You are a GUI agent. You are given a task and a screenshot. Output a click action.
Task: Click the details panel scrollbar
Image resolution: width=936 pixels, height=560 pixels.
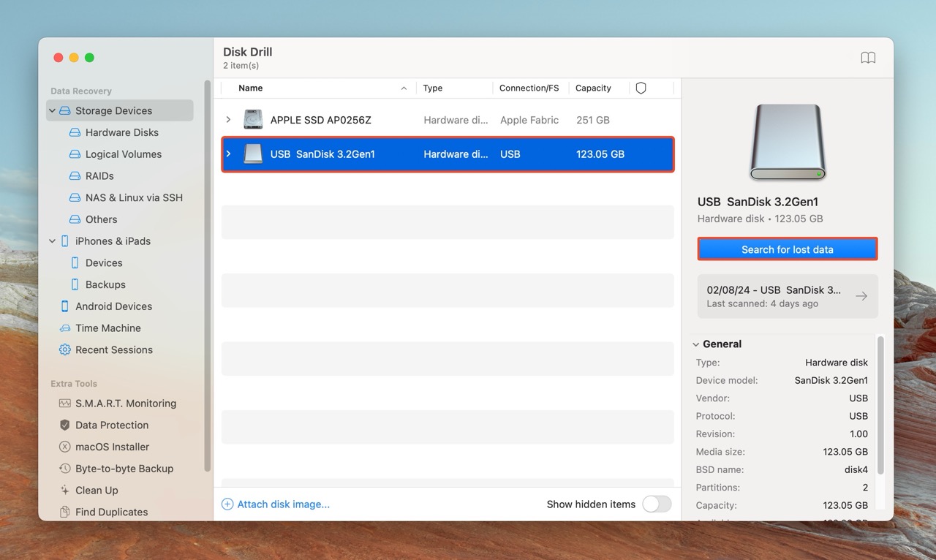click(880, 405)
